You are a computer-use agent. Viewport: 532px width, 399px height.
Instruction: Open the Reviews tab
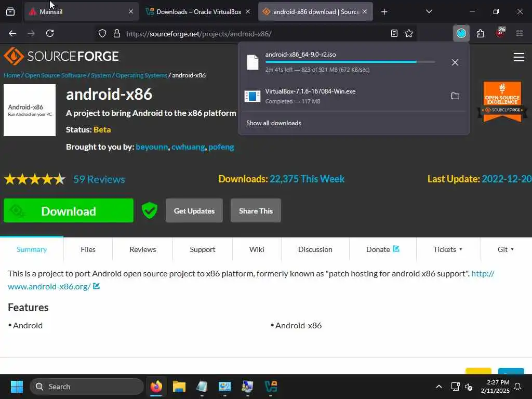click(142, 249)
